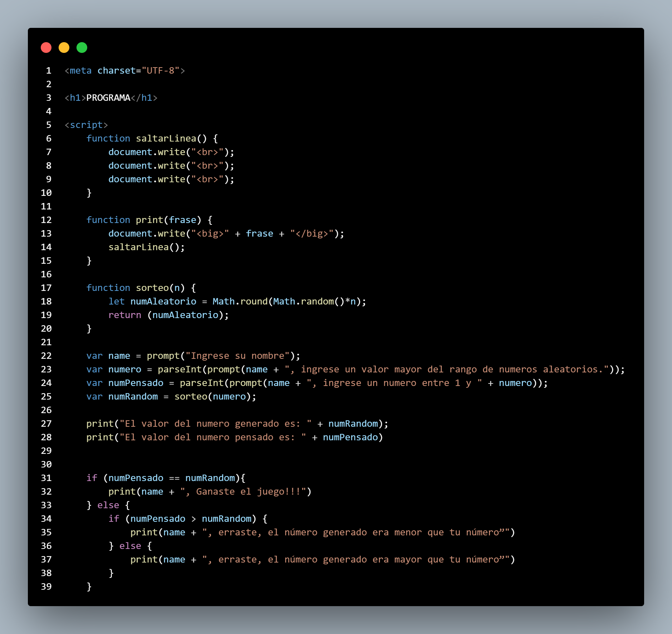Click 'var numRandom' on line 25
672x634 pixels.
122,397
